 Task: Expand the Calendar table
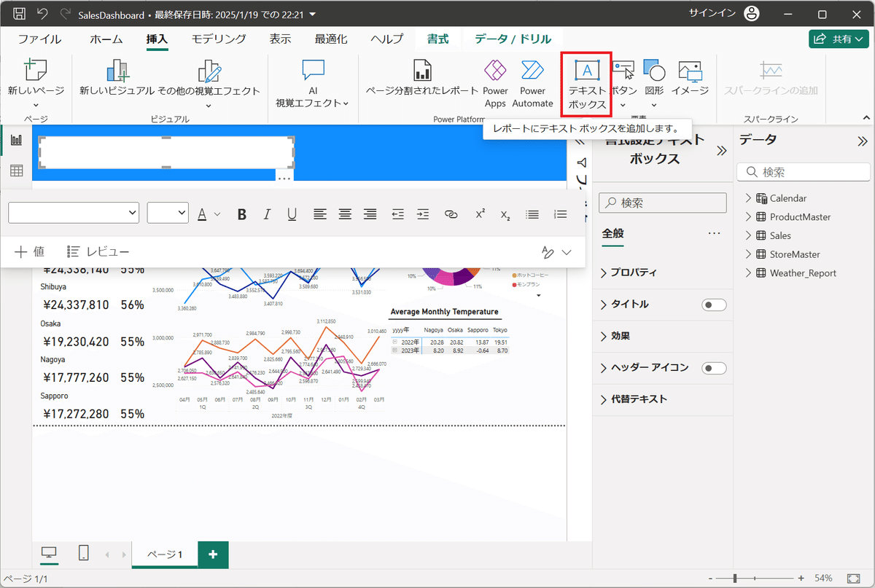[x=749, y=198]
